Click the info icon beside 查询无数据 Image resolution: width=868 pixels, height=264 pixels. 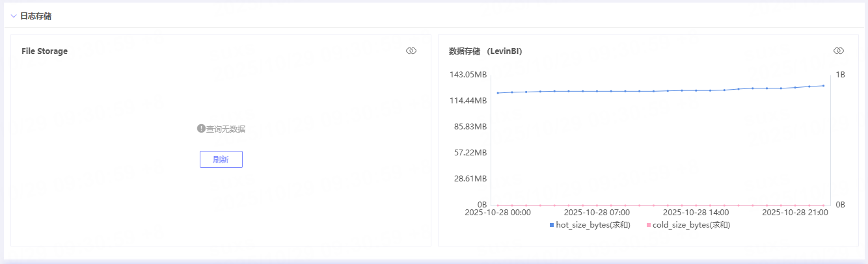click(x=201, y=129)
